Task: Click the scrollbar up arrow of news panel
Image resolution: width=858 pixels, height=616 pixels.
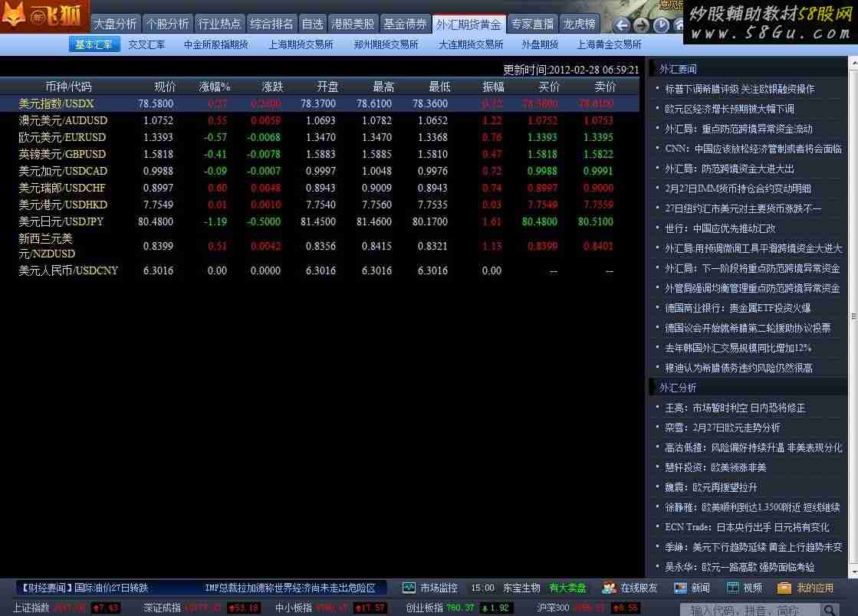Action: pos(853,62)
